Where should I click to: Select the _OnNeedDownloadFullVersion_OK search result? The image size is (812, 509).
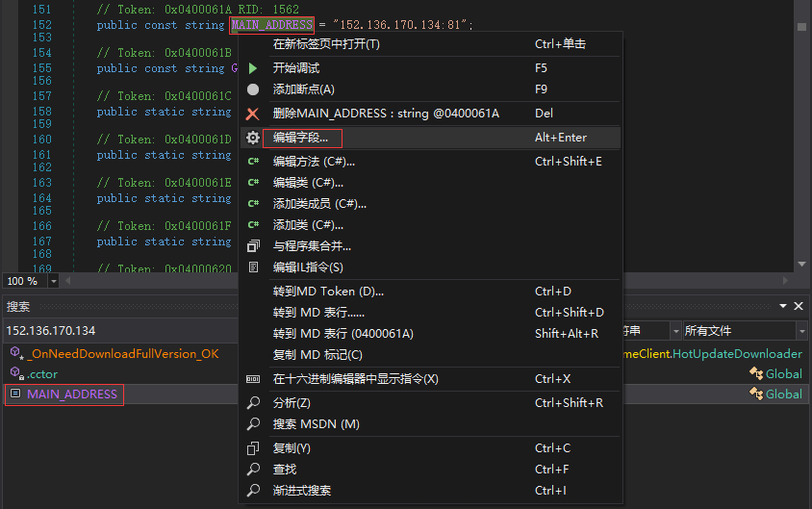point(122,353)
